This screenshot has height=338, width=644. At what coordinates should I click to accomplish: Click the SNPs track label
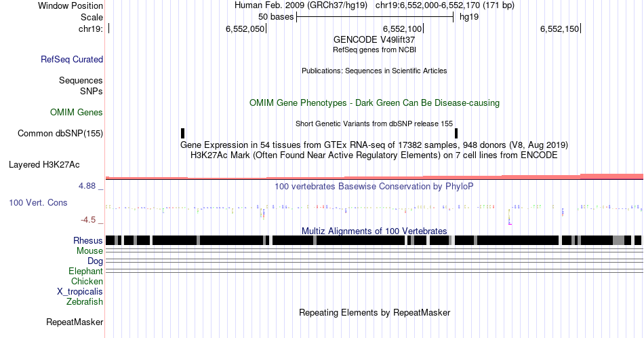[92, 91]
